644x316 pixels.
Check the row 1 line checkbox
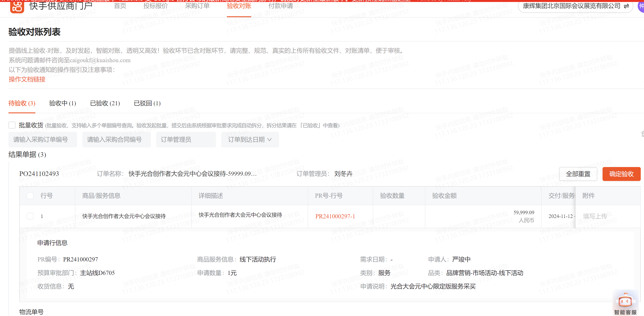(x=30, y=216)
